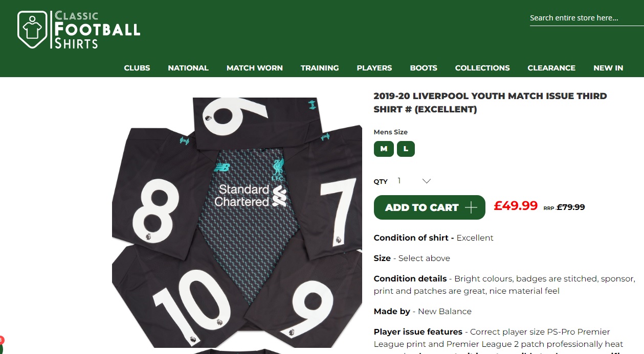The width and height of the screenshot is (644, 354).
Task: Select mens size L
Action: pos(406,149)
